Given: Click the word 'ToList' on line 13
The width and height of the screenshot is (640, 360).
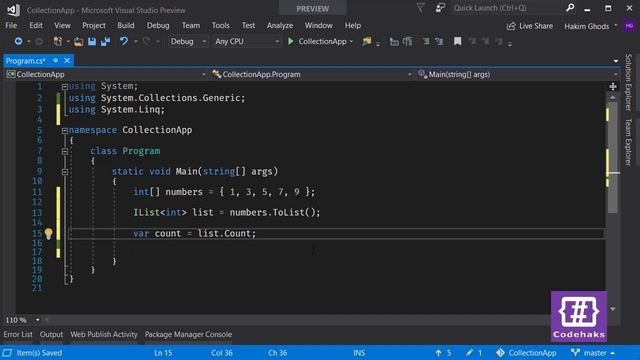Looking at the screenshot, I should 289,212.
